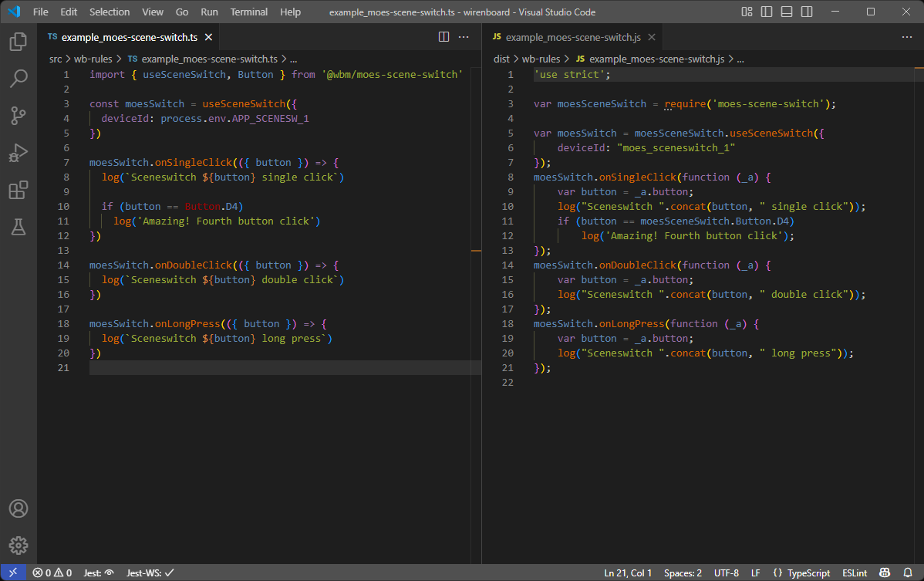Open the Testing flask view
Viewport: 924px width, 581px height.
(19, 227)
